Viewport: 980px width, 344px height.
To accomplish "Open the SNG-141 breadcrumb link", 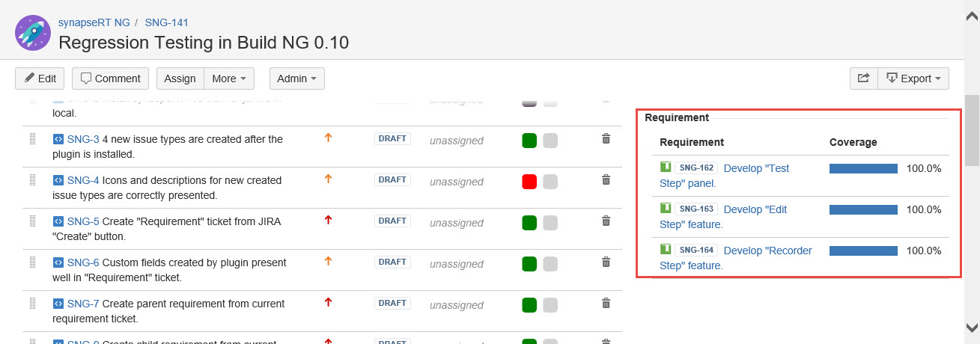I will point(167,22).
